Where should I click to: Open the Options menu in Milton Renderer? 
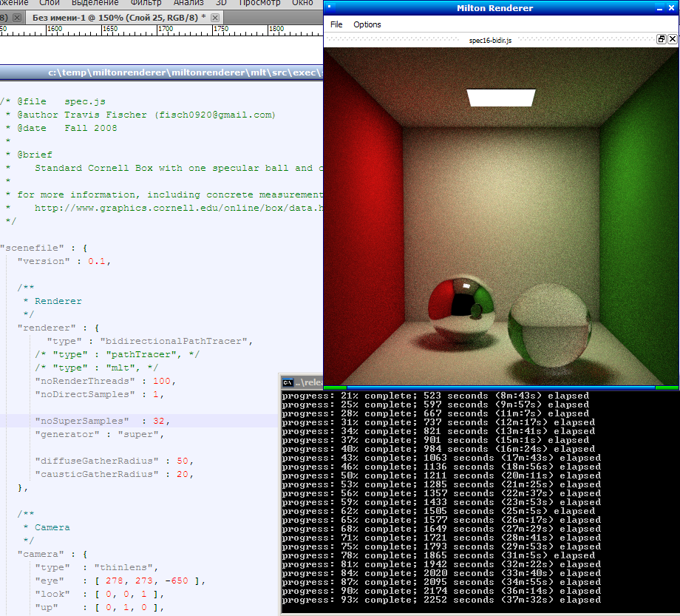(x=367, y=24)
